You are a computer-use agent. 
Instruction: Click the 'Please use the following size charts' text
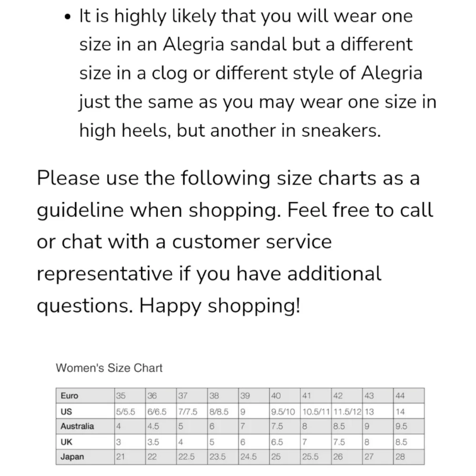(x=228, y=179)
